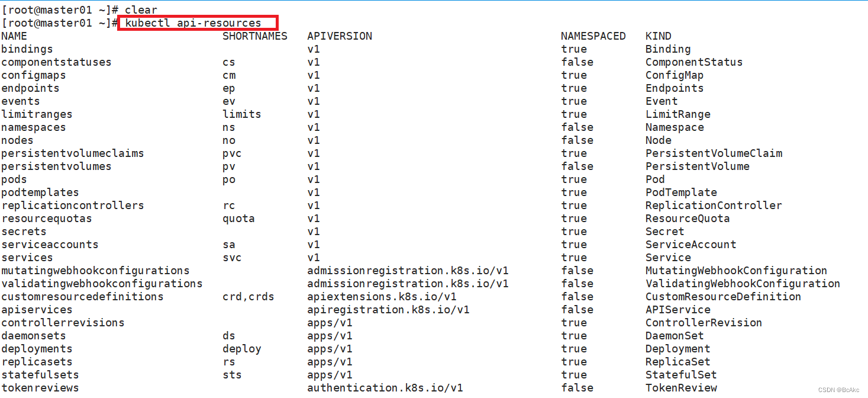Click the 'endpoints' resource name
868x398 pixels.
point(30,88)
